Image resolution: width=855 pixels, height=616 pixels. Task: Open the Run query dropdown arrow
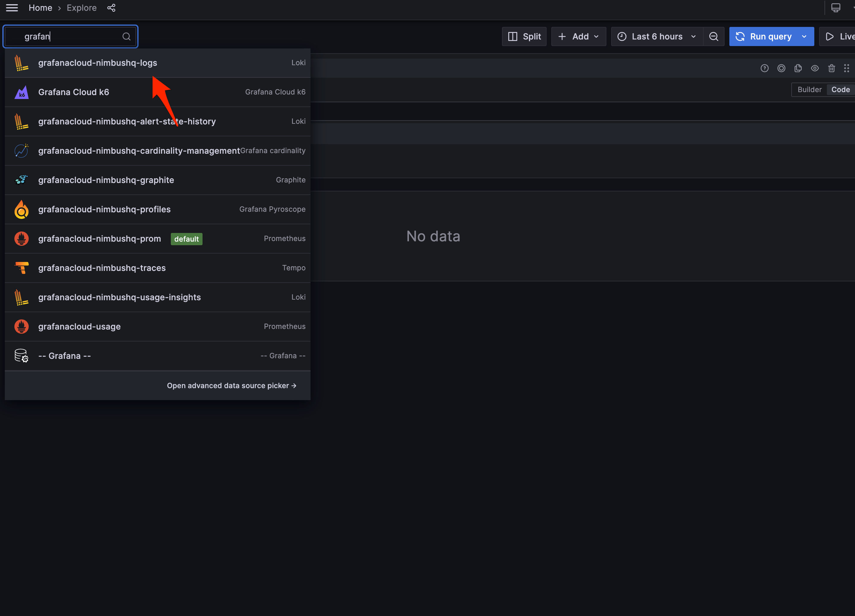click(804, 36)
